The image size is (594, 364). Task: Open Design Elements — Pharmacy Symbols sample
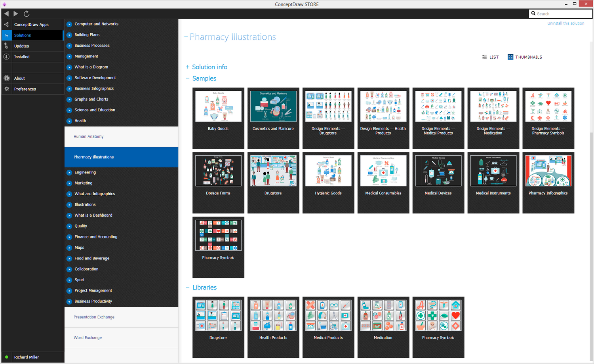click(548, 118)
